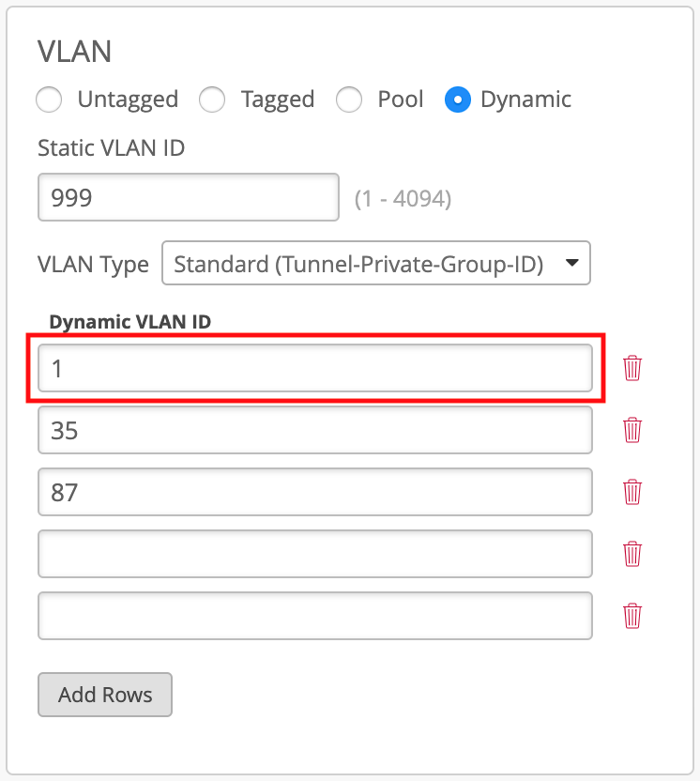Remove the VLAN 87 row via trash icon

[x=632, y=492]
